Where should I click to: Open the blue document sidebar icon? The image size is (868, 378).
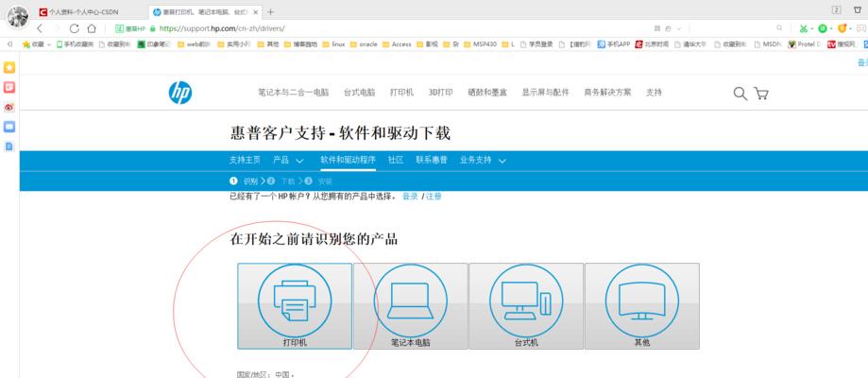pyautogui.click(x=9, y=146)
